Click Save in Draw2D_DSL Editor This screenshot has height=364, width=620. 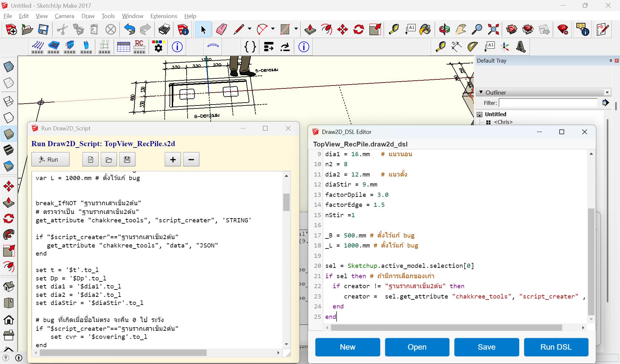[x=487, y=347]
